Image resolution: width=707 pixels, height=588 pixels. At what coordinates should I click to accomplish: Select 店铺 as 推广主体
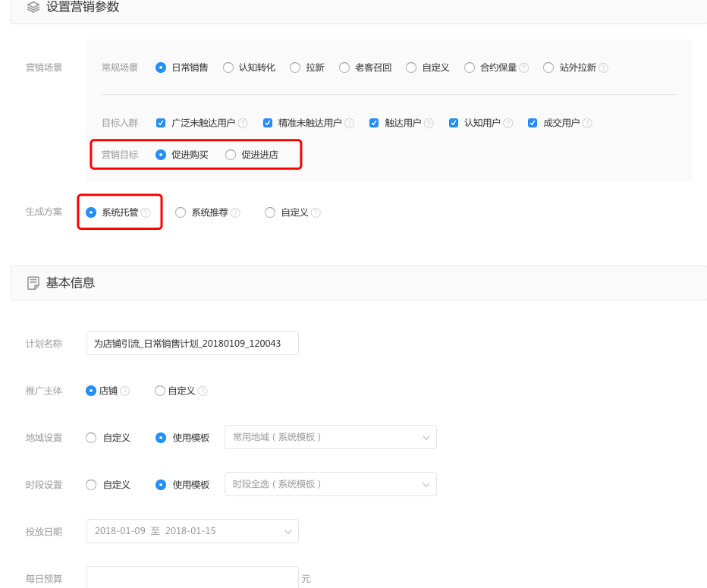point(91,391)
